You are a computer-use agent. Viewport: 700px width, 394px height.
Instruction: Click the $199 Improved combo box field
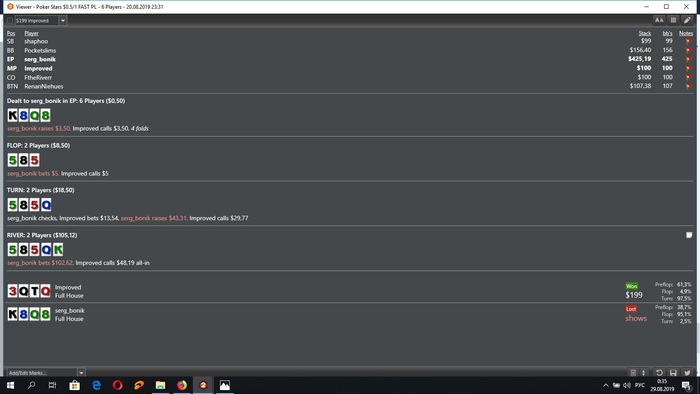tap(37, 21)
